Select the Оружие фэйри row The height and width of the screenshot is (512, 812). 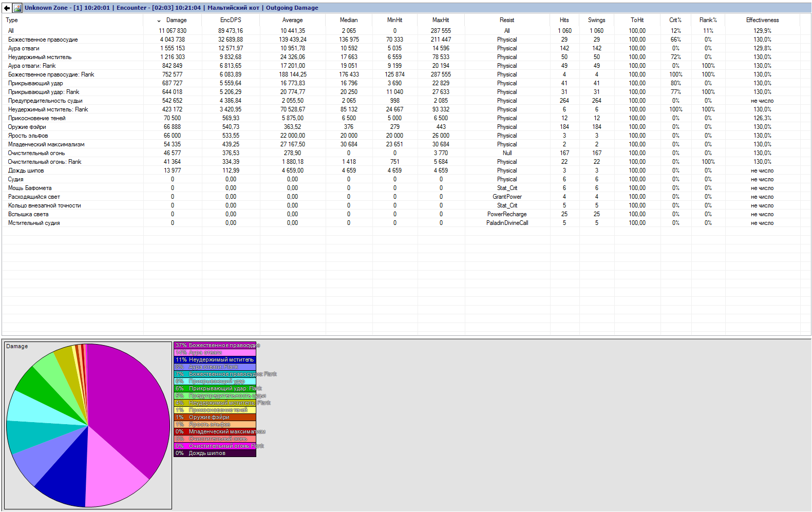pos(406,127)
